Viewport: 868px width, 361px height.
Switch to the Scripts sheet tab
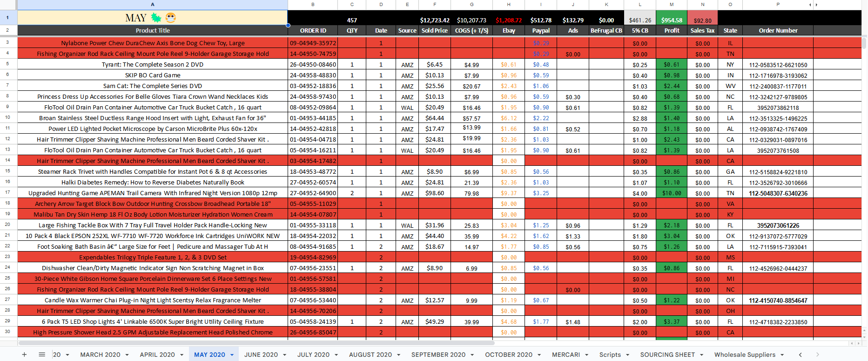click(610, 354)
